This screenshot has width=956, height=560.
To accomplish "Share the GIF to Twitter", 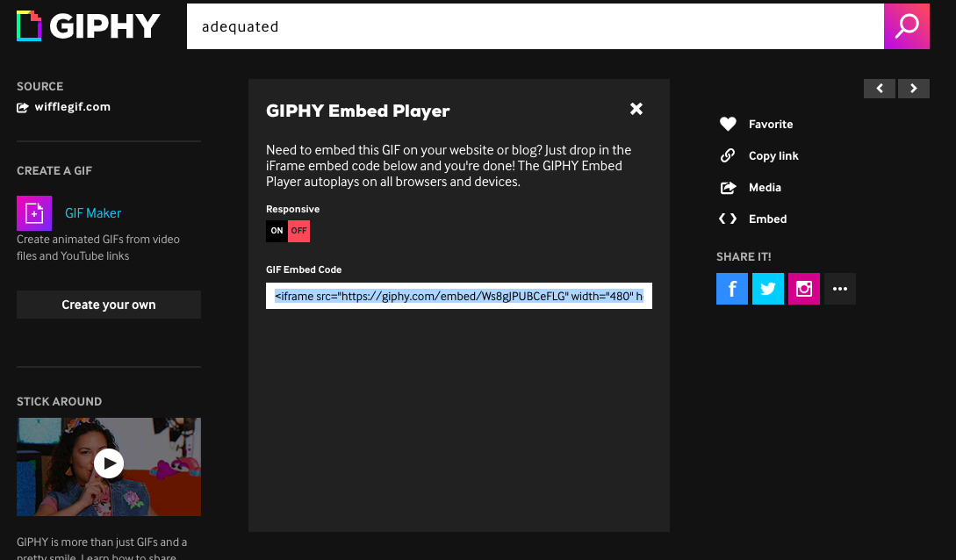I will tap(768, 289).
